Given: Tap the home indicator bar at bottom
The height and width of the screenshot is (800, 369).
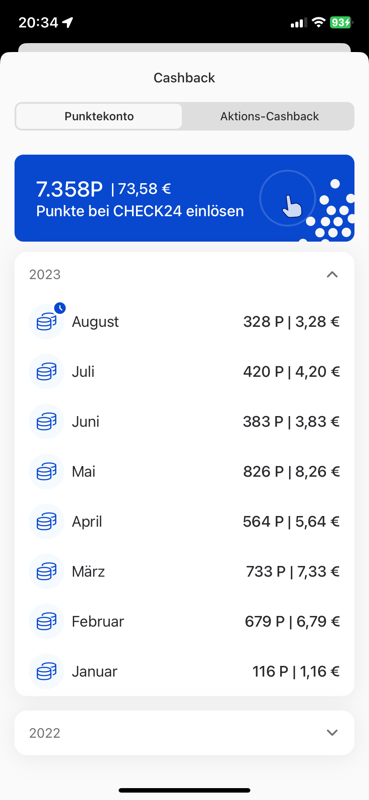Looking at the screenshot, I should 184,790.
